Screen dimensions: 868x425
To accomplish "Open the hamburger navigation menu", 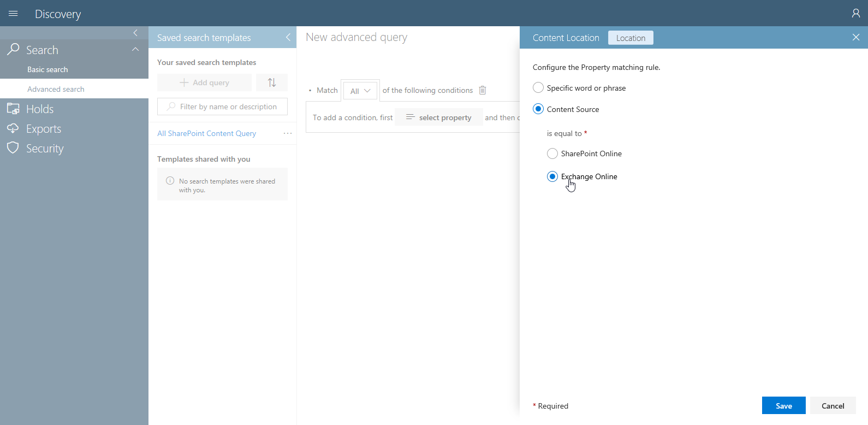I will (x=13, y=13).
